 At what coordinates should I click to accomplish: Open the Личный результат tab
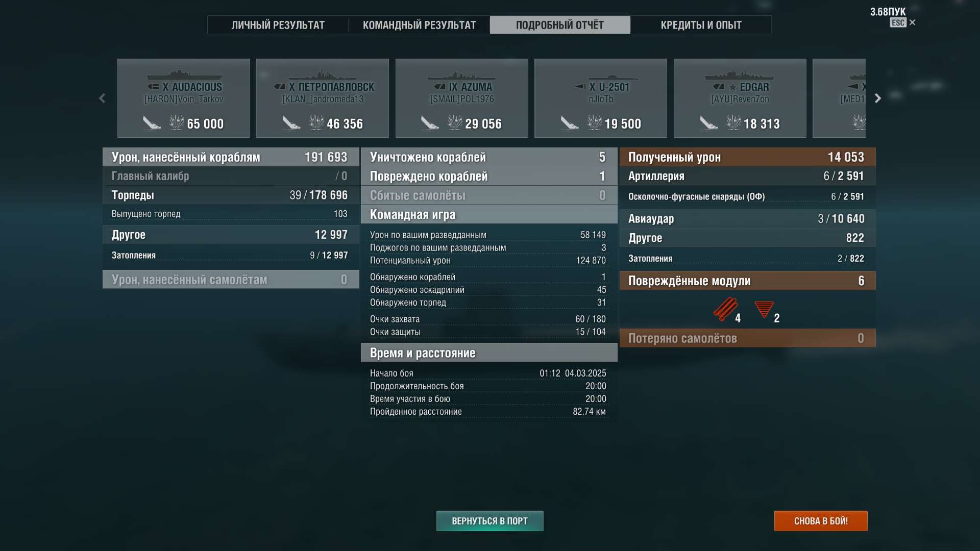278,25
